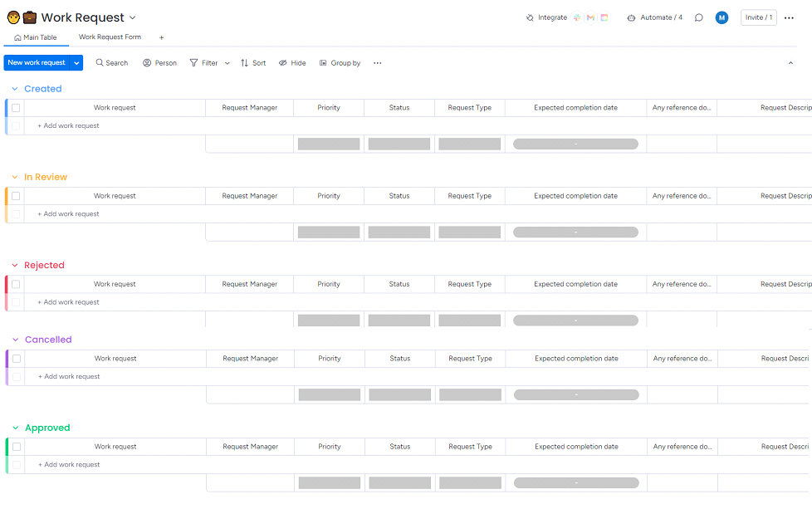Click Priority column header in Created group

click(329, 108)
